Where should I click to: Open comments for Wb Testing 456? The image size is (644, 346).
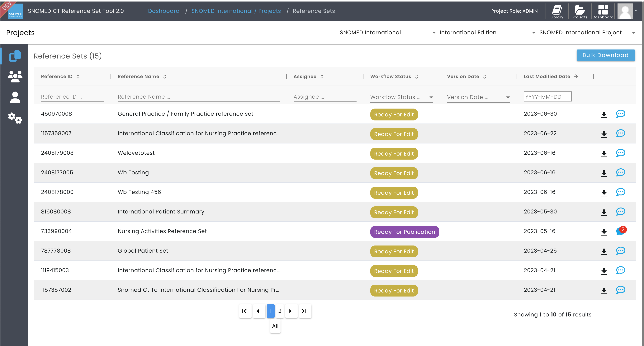[621, 192]
